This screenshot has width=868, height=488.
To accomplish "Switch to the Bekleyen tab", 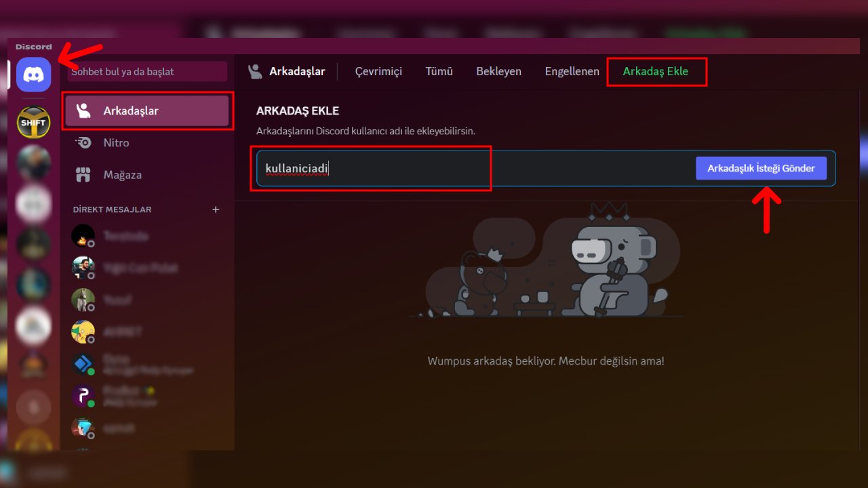I will (x=498, y=71).
